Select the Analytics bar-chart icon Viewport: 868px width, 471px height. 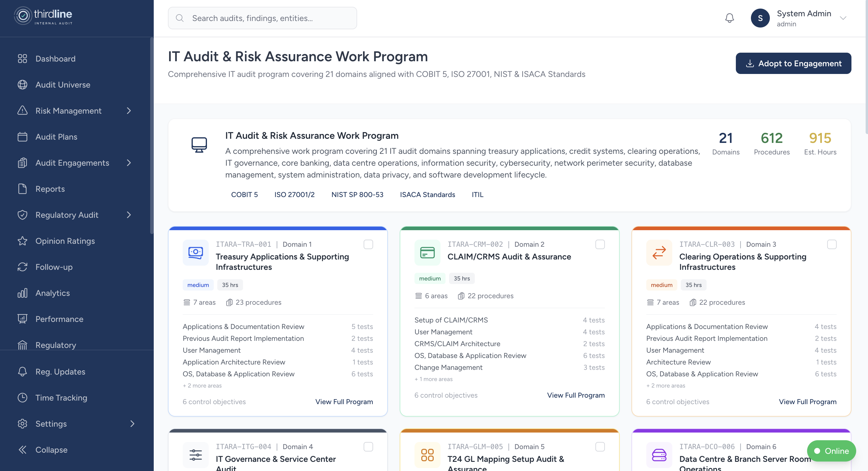click(22, 293)
